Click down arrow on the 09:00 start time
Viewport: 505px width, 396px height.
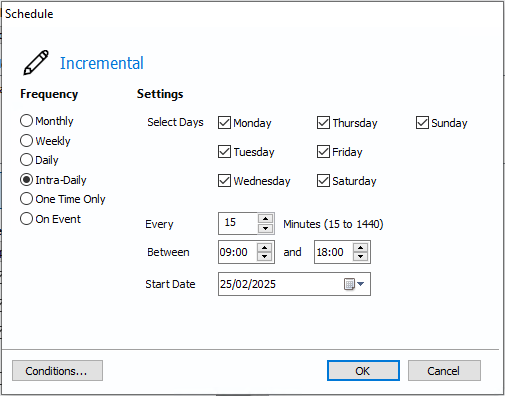(265, 257)
